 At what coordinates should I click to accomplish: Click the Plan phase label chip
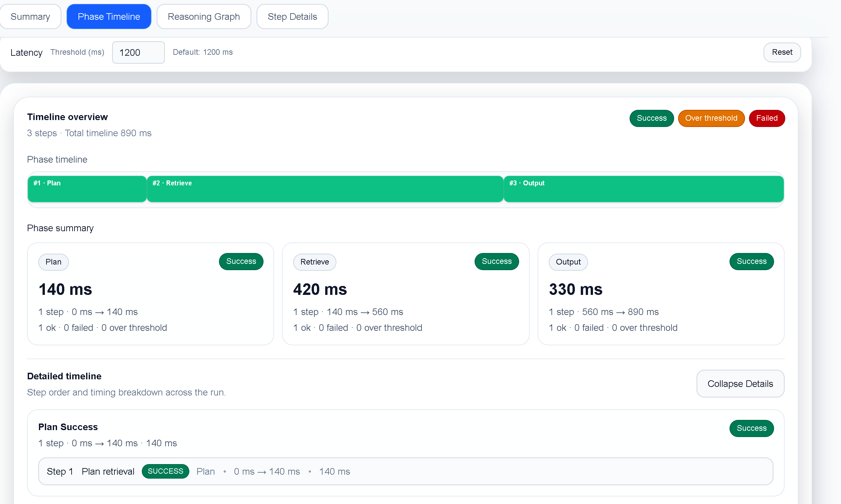point(53,262)
